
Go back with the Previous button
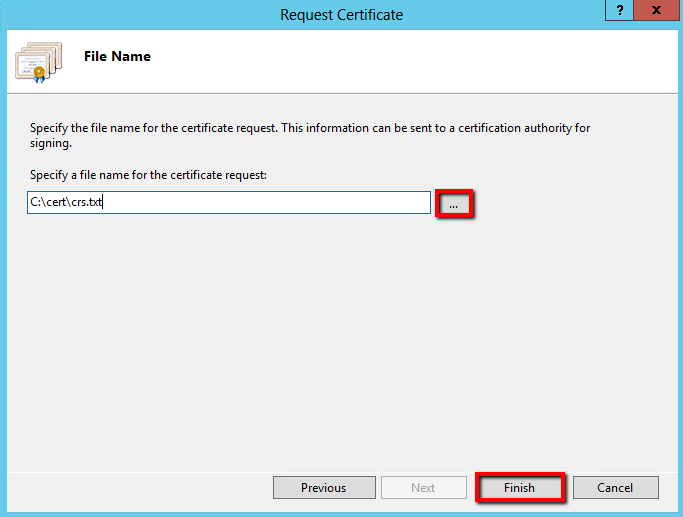[323, 488]
